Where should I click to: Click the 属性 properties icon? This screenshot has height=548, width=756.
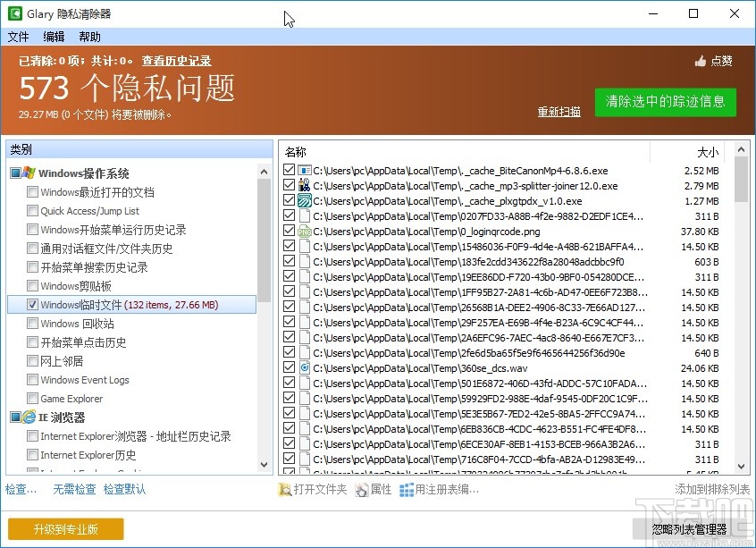pyautogui.click(x=361, y=490)
